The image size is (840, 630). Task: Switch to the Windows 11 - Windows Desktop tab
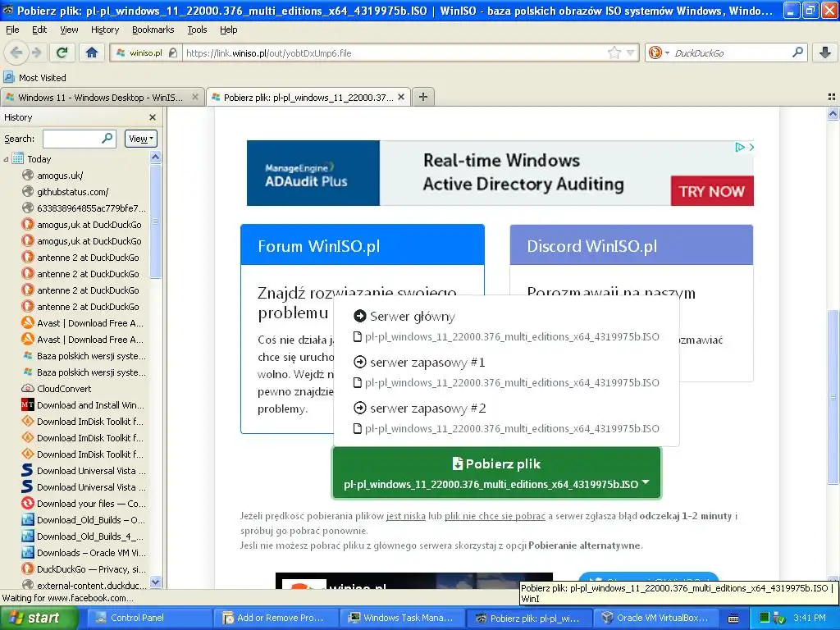[x=102, y=97]
